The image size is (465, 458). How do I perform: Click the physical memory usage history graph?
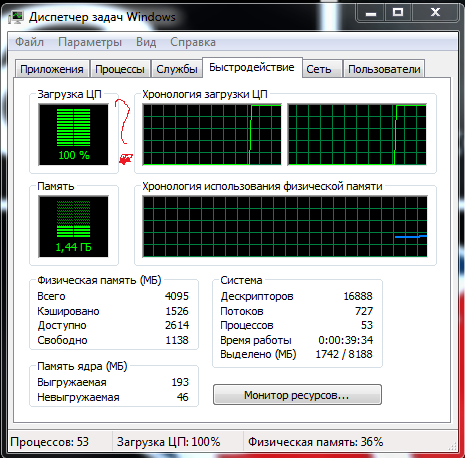(285, 226)
